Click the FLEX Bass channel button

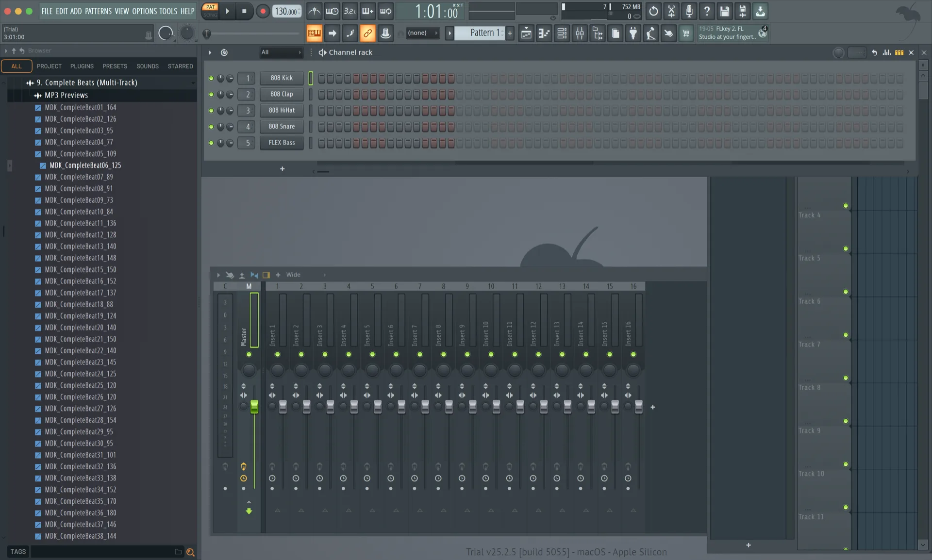(282, 143)
